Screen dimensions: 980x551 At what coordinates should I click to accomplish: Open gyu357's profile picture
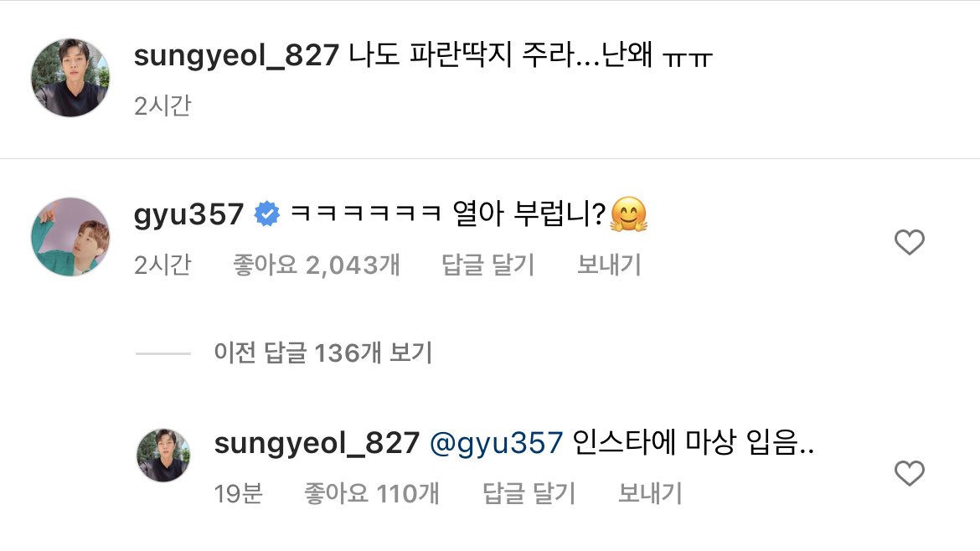[70, 237]
